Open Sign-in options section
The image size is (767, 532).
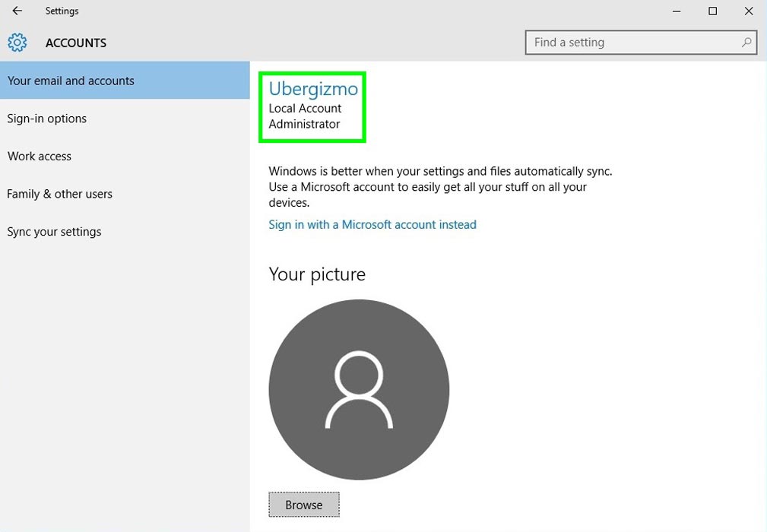point(47,119)
